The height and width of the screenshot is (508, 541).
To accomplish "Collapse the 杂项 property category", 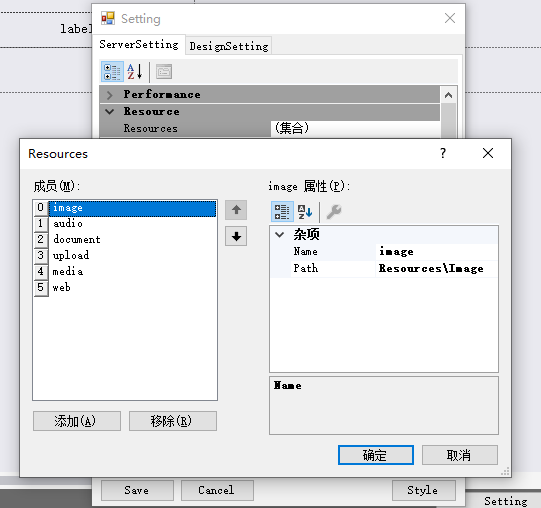I will click(x=279, y=235).
